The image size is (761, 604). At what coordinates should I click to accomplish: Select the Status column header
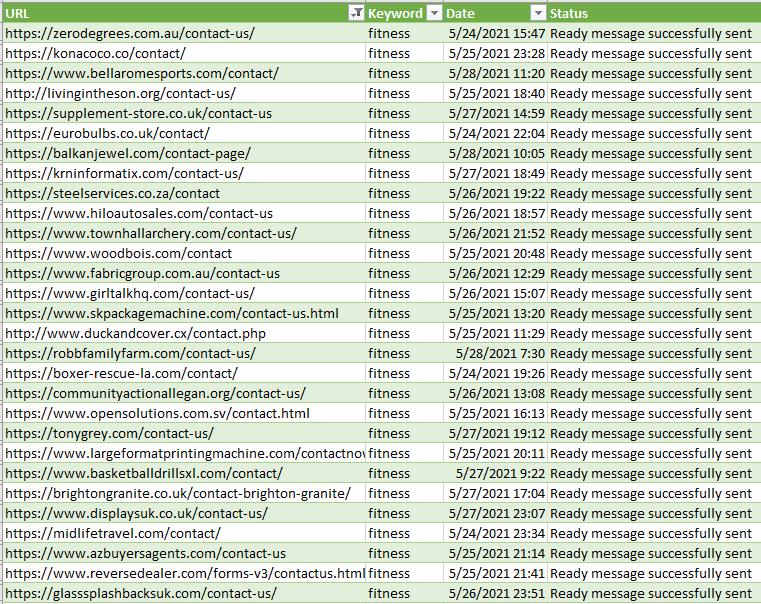coord(654,13)
